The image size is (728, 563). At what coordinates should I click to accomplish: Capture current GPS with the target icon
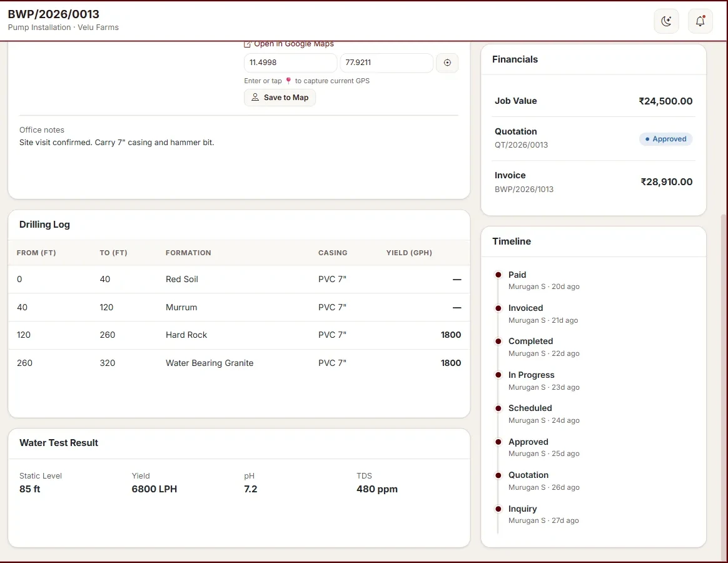pos(447,63)
